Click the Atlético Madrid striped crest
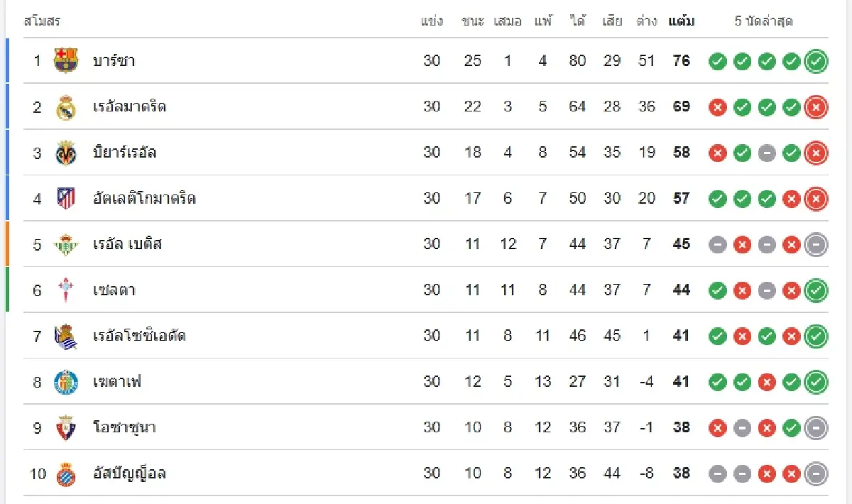This screenshot has height=504, width=852. [x=66, y=198]
